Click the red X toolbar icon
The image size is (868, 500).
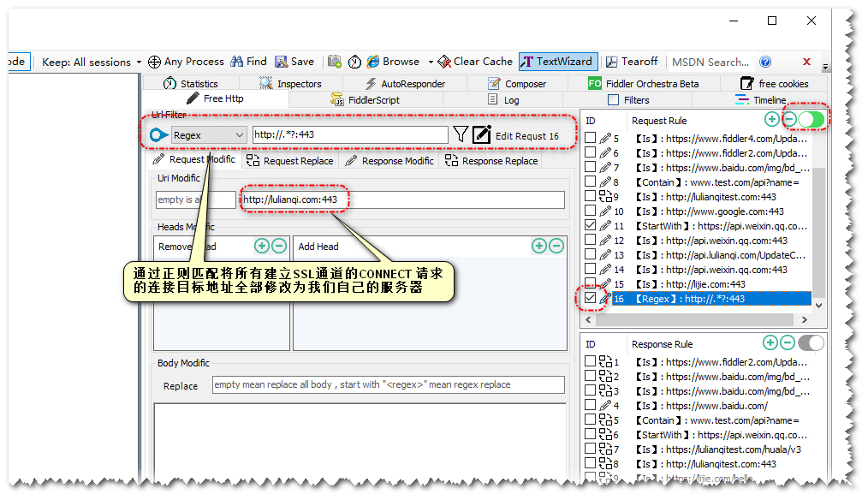click(806, 62)
